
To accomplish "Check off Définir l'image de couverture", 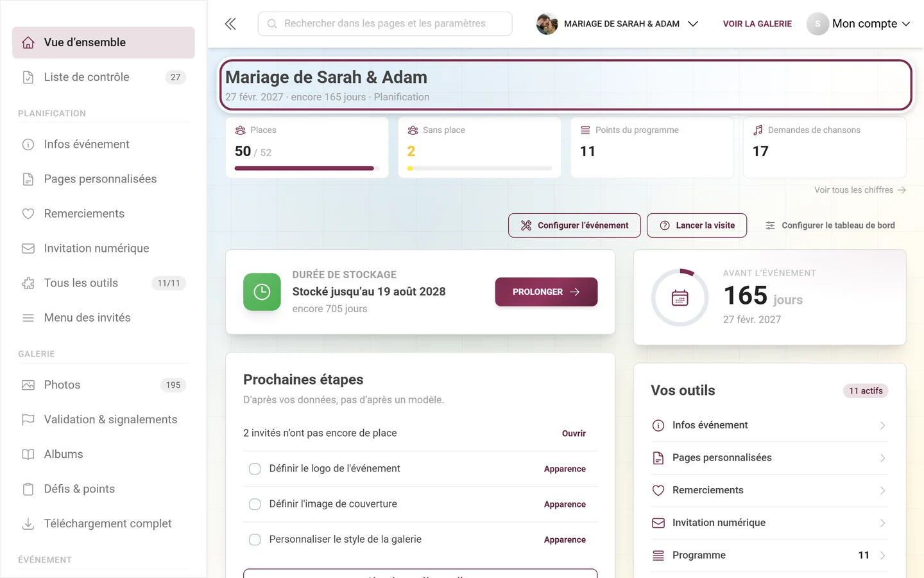I will pyautogui.click(x=255, y=504).
